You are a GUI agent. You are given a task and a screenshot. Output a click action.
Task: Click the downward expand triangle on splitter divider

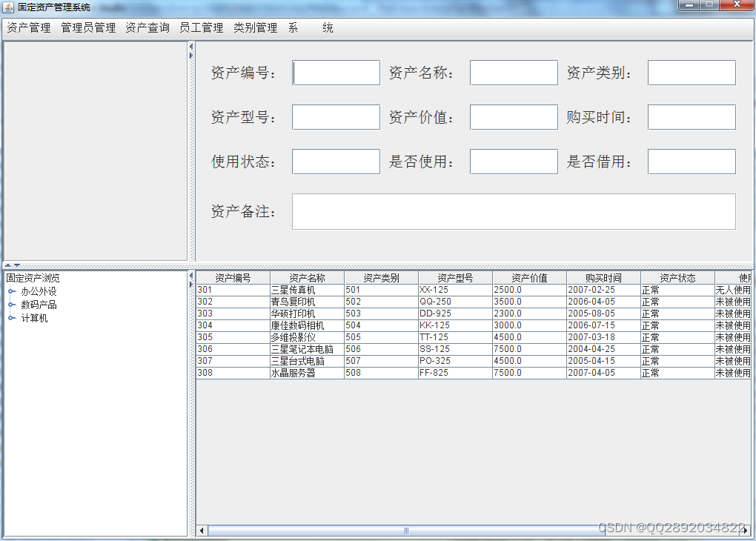click(x=16, y=265)
